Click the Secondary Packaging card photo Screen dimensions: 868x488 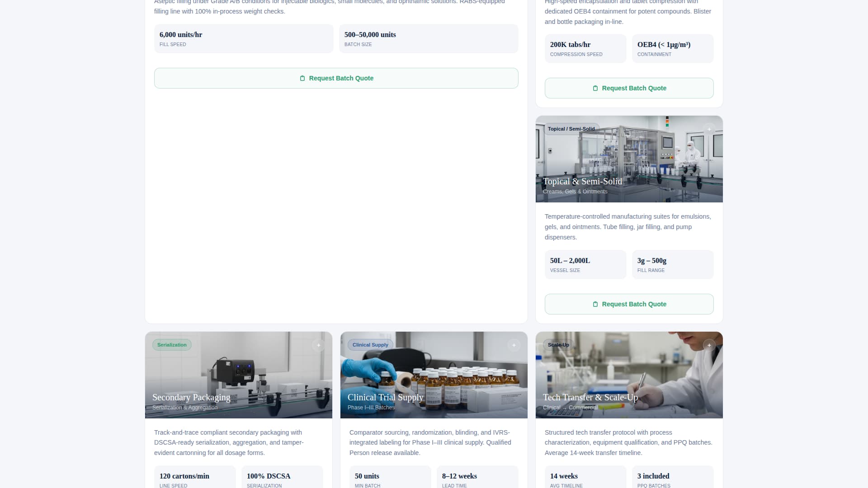pos(238,375)
